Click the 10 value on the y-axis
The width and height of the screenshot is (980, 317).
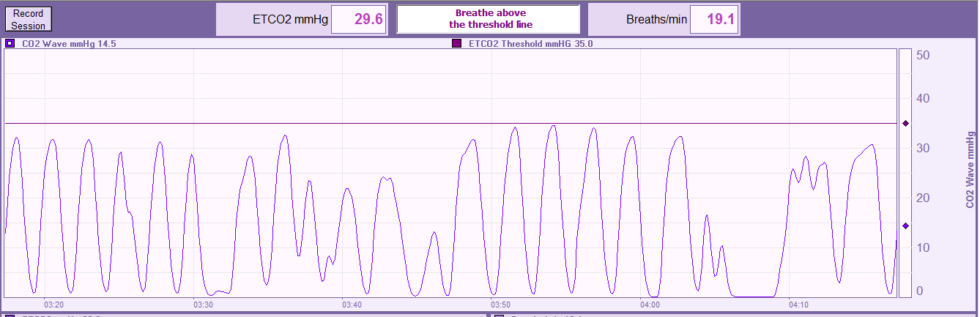coord(923,247)
